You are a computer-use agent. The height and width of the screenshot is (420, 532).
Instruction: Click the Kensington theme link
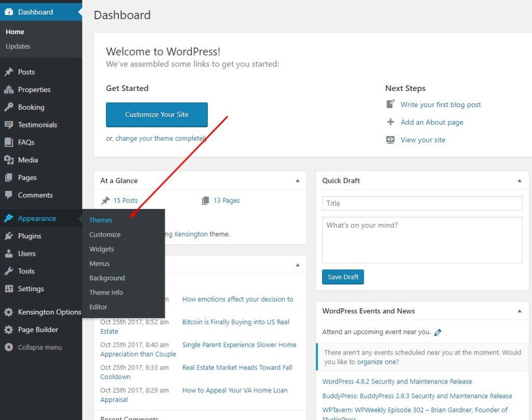pos(191,234)
